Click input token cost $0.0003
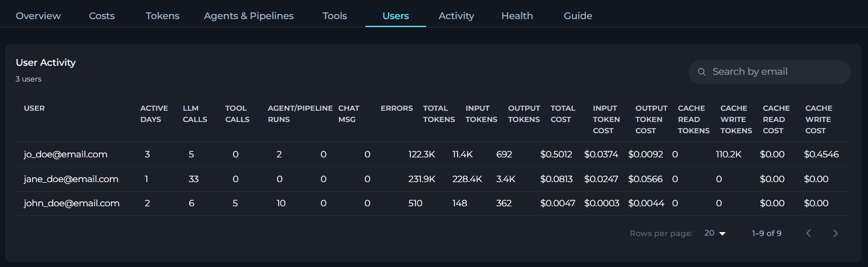The width and height of the screenshot is (868, 267). pos(602,203)
